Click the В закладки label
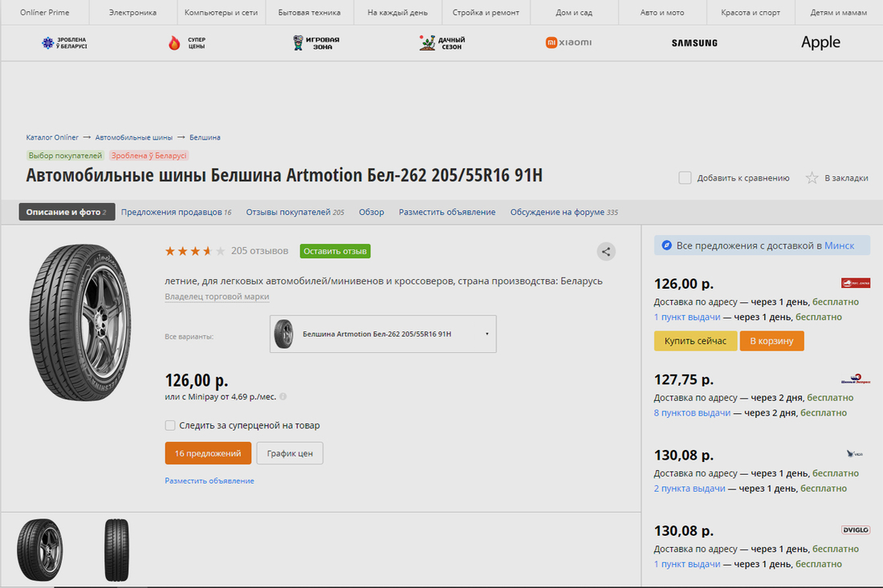The height and width of the screenshot is (588, 883). coord(846,178)
